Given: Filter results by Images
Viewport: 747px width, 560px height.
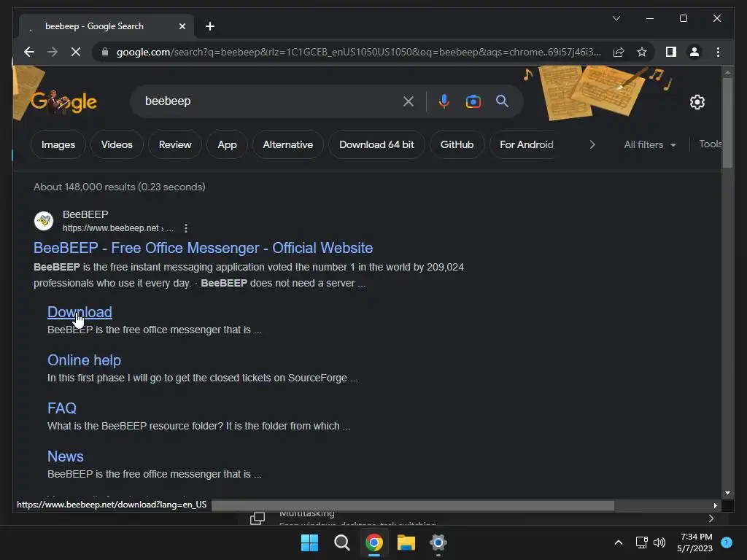Looking at the screenshot, I should (x=58, y=144).
